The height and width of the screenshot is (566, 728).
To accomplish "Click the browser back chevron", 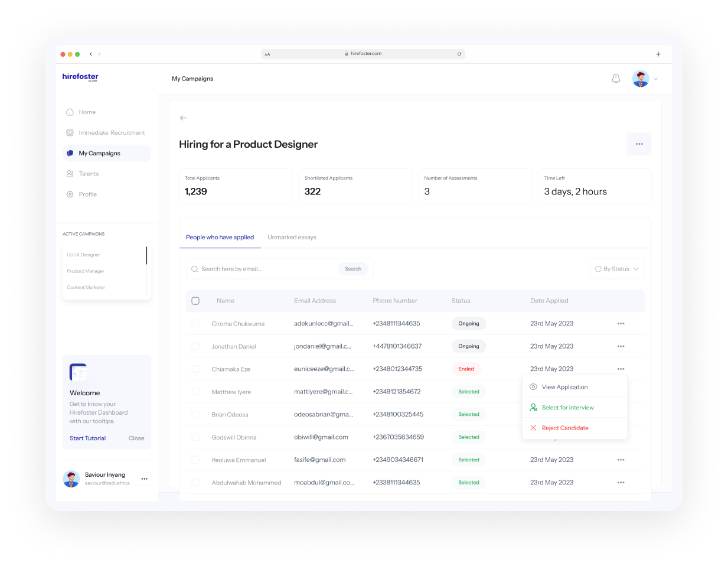I will tap(91, 54).
